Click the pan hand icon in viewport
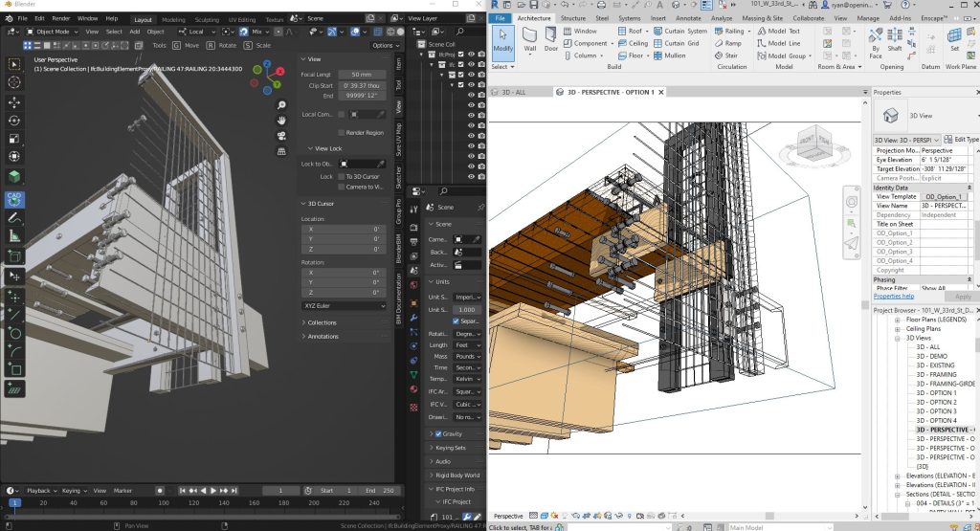Screen dimensions: 980x531 click(281, 120)
